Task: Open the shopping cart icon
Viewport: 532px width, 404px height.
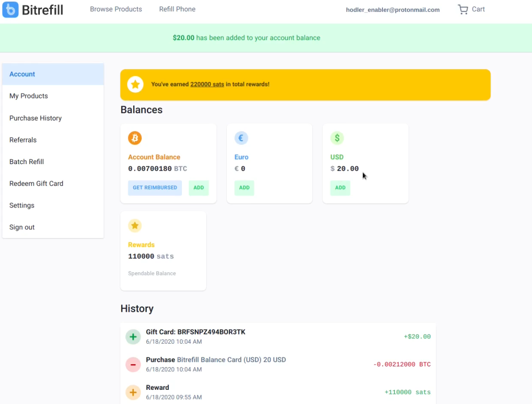Action: 463,9
